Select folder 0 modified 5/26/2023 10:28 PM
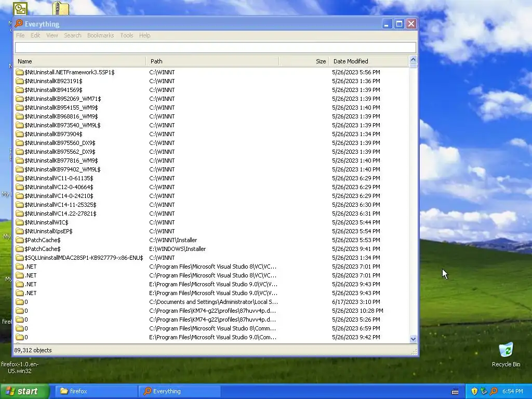This screenshot has width=532, height=399. click(20, 311)
